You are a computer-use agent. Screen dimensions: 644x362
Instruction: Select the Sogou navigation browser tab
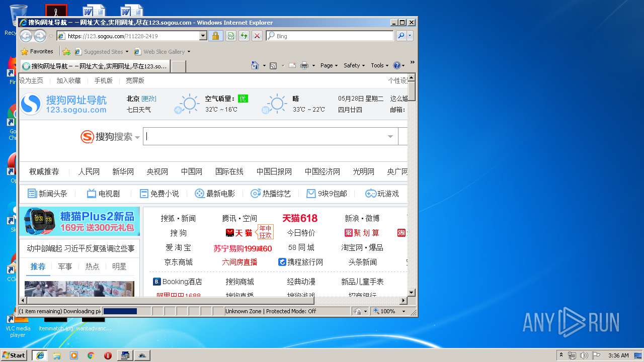[x=95, y=66]
